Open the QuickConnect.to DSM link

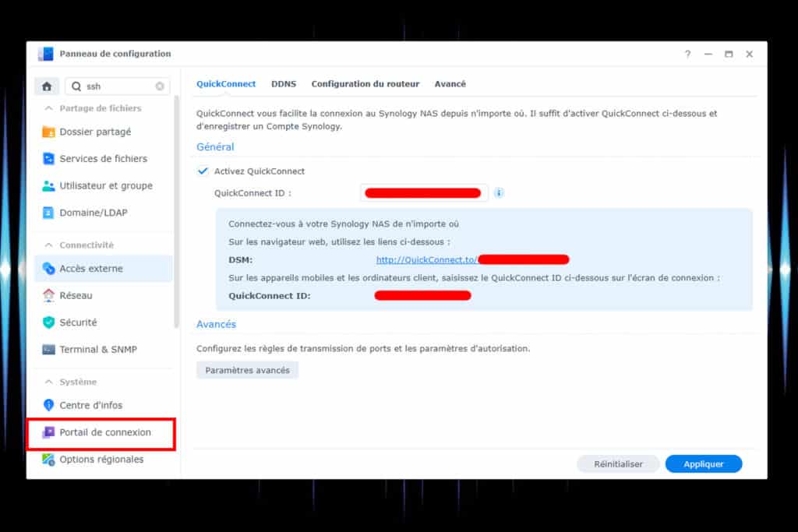426,260
